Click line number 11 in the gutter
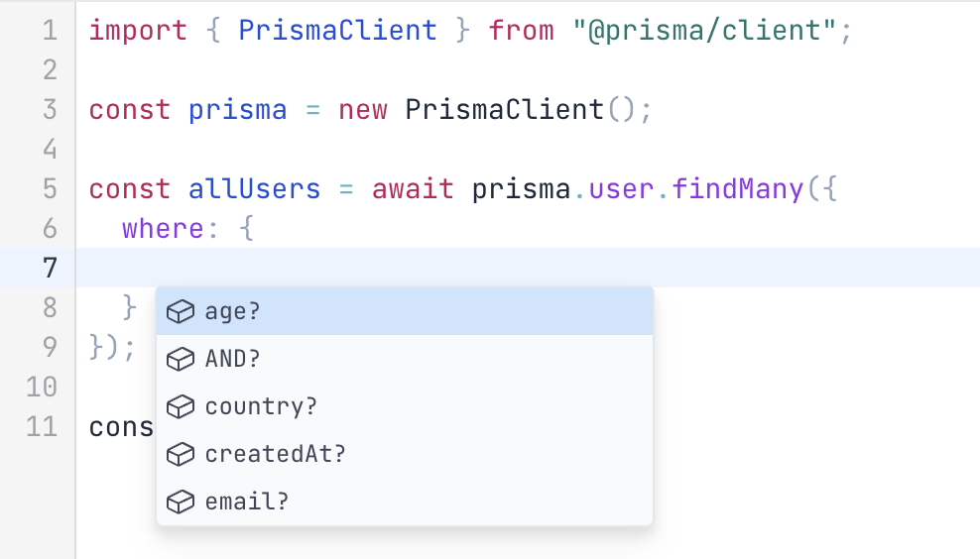Viewport: 980px width, 559px height. [x=42, y=427]
